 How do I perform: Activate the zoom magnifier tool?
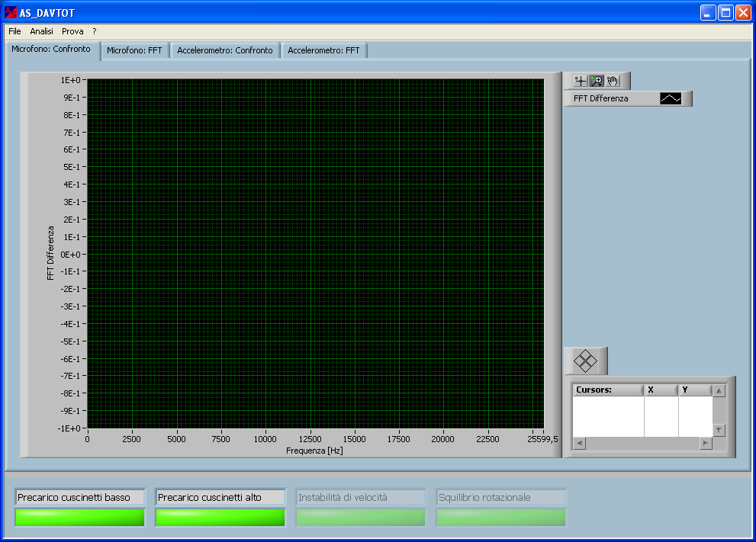597,81
